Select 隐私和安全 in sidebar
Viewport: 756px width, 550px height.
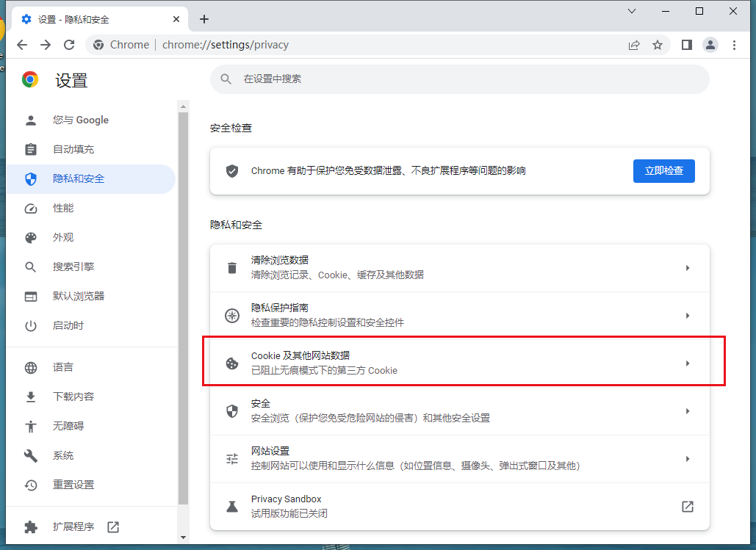click(x=90, y=179)
